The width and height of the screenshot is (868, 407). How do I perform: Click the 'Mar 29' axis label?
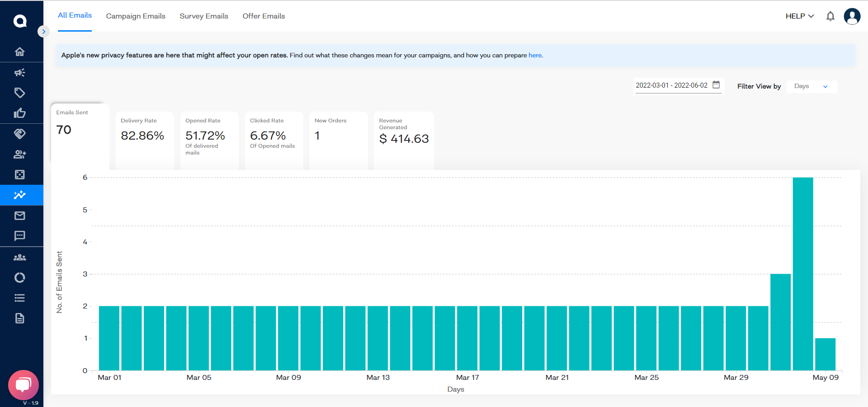[x=736, y=378]
